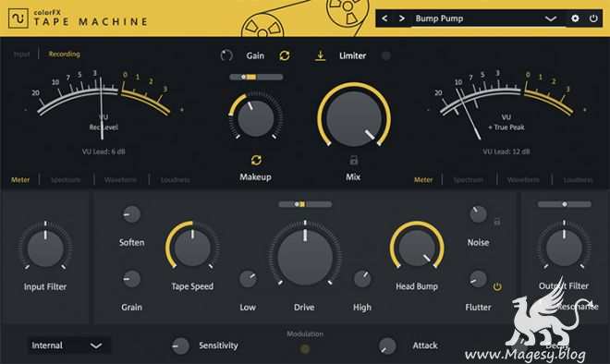Screen dimensions: 610x364
Task: Select left Loudness tab
Action: coord(176,180)
